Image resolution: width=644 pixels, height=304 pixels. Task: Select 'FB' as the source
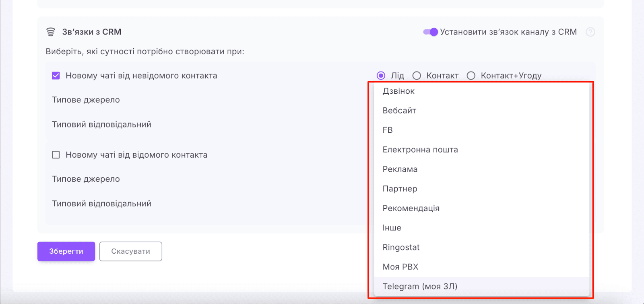coord(388,130)
